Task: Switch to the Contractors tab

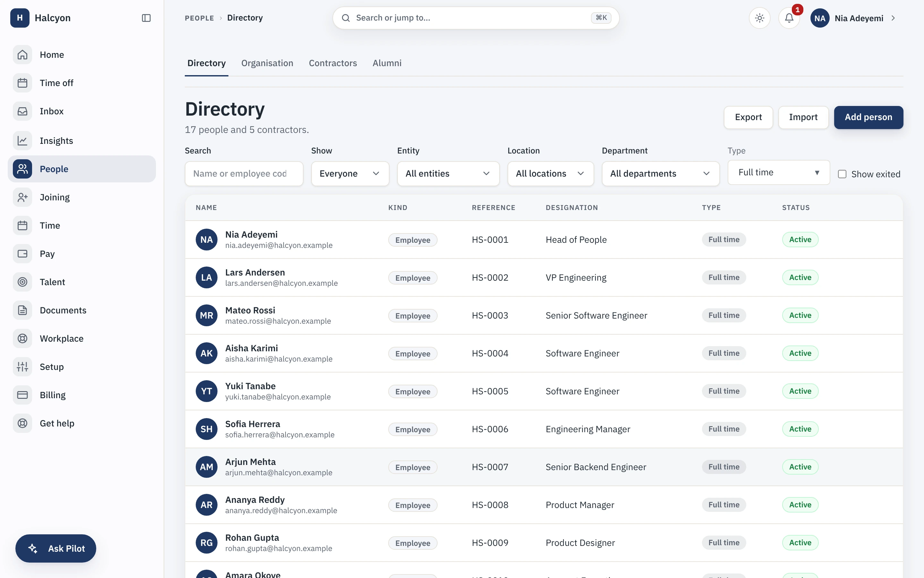Action: (333, 63)
